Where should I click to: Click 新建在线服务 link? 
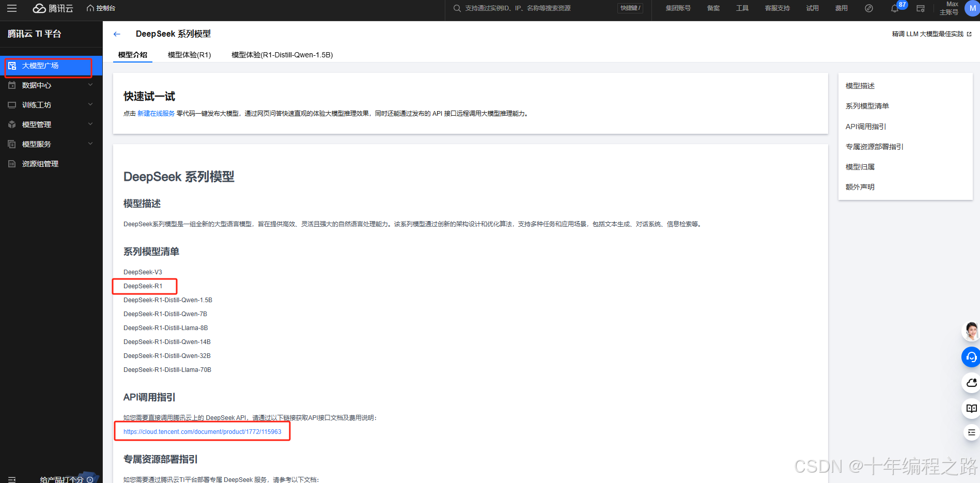pos(156,114)
